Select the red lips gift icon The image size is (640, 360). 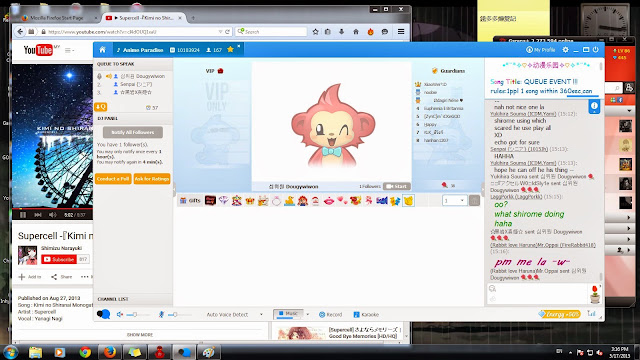click(x=329, y=200)
